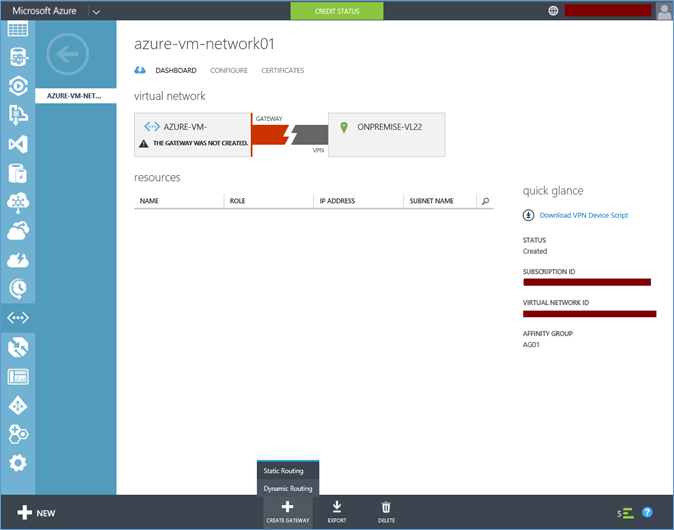Open the Management Services sidebar icon
Viewport: 674px width, 530px height.
18,377
